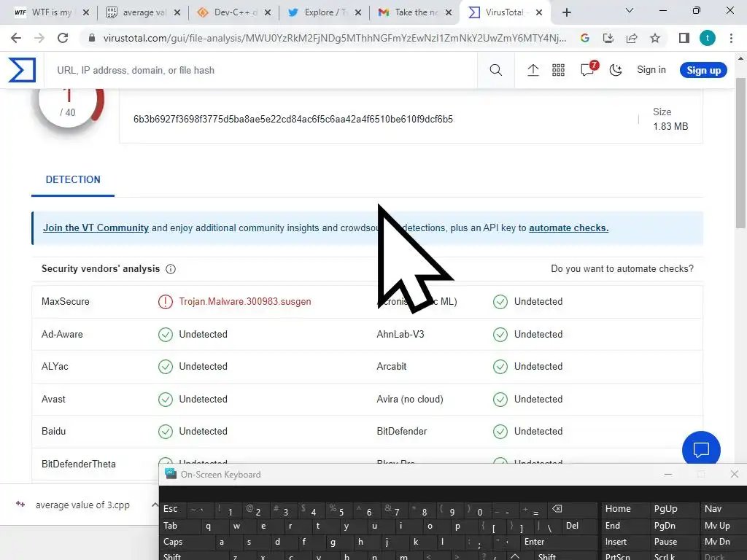
Task: Go forward in browser
Action: coord(39,38)
